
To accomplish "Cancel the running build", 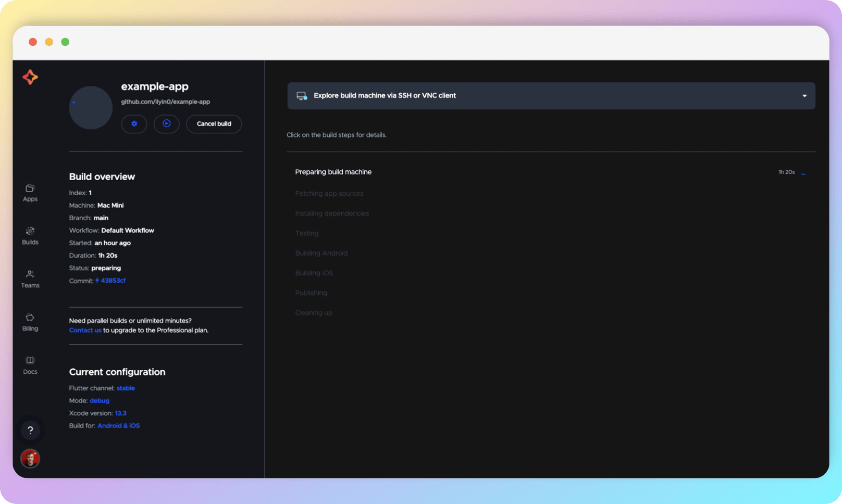I will (214, 124).
